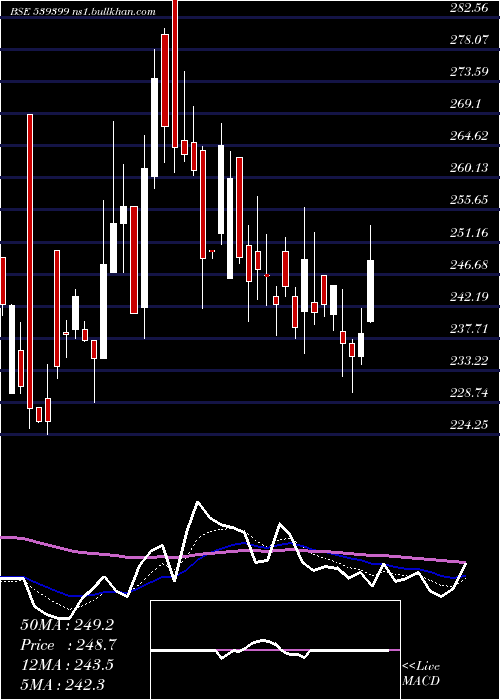Click the 50MA : 249.2 value
Screen dimensions: 500x700
(67, 625)
